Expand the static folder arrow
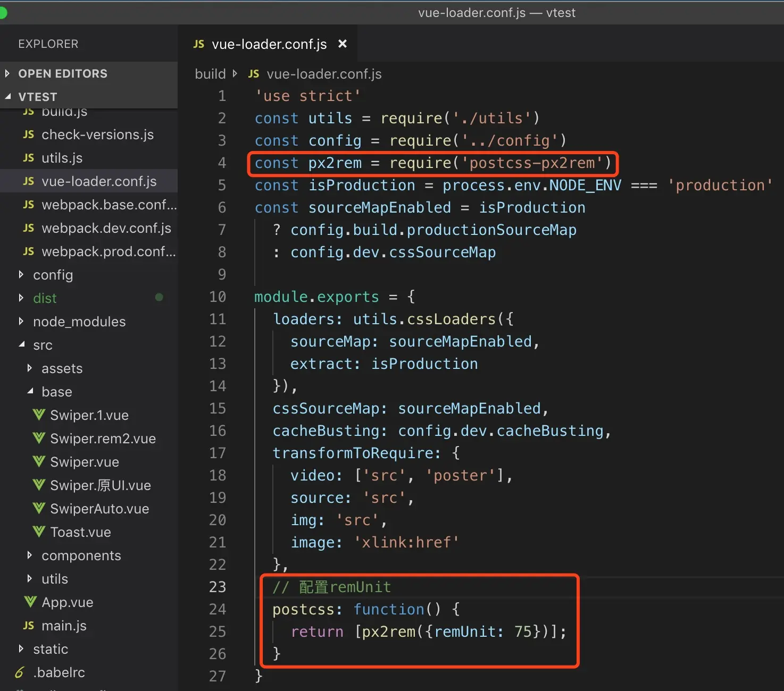 [21, 649]
